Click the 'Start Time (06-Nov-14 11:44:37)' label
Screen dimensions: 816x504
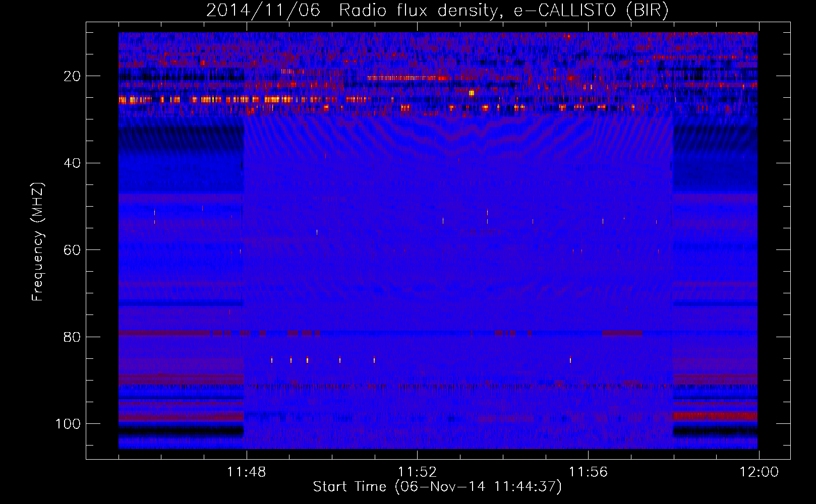437,487
